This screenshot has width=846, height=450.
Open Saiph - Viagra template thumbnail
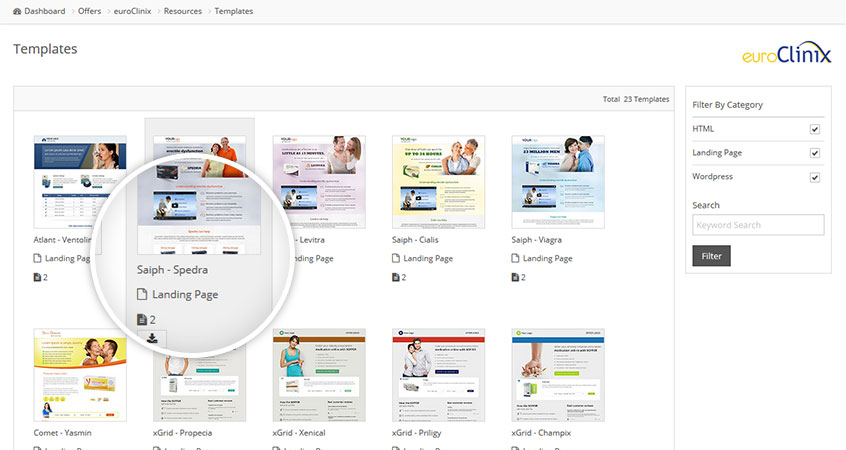(x=558, y=182)
